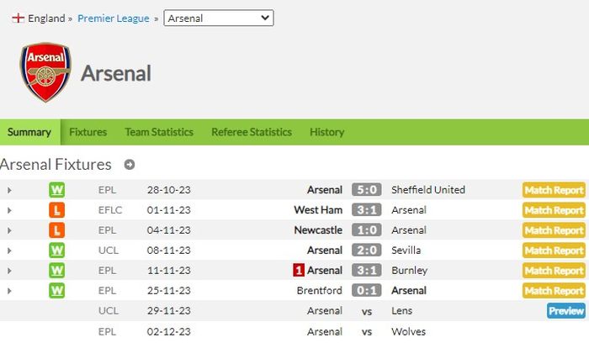The height and width of the screenshot is (364, 589).
Task: Open the Arsenal Fixtures arrow icon
Action: click(x=130, y=165)
